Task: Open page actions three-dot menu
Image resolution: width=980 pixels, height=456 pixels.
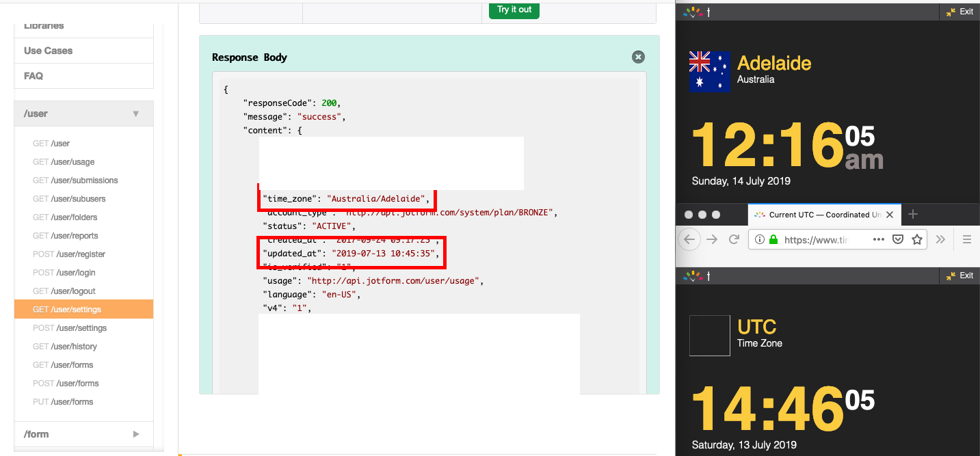Action: coord(879,239)
